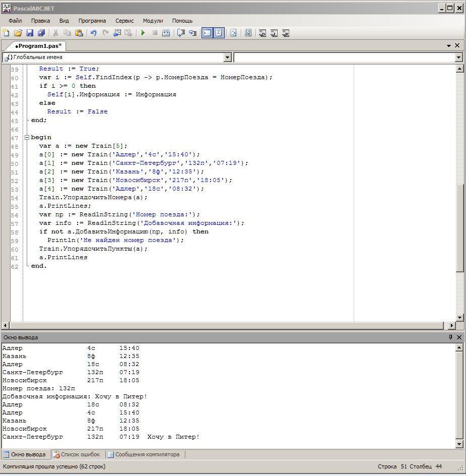Expand the Глобальные имена dropdown
This screenshot has height=476, width=466.
[228, 57]
